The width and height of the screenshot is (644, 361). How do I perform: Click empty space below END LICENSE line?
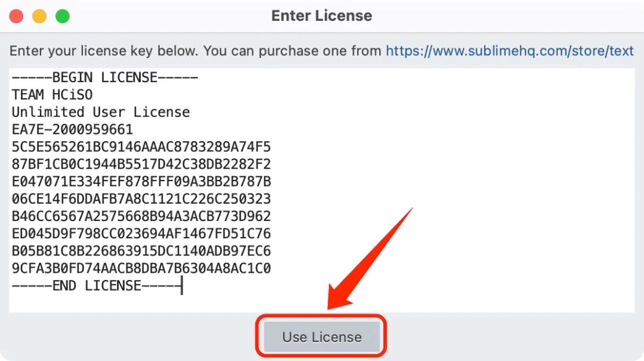tap(321, 303)
